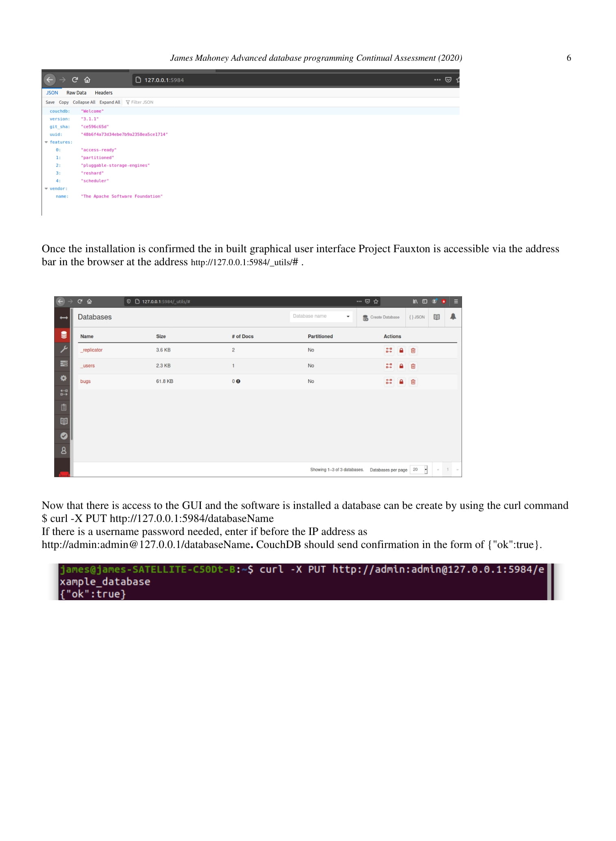This screenshot has width=616, height=841.
Task: Select version value "3.1.1"
Action: (x=90, y=119)
